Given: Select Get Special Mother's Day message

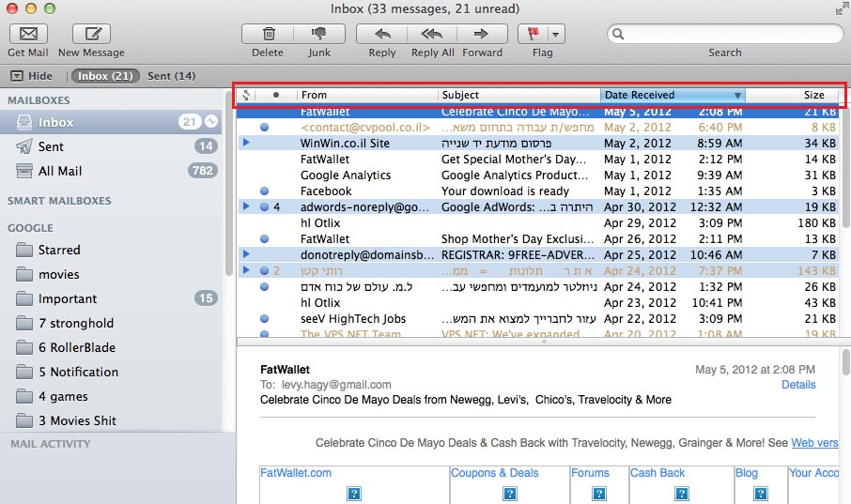Looking at the screenshot, I should click(538, 159).
